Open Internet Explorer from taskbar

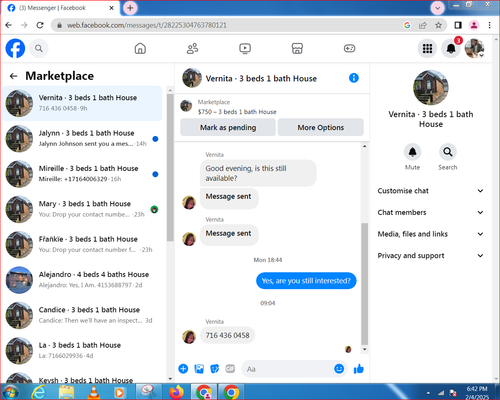[x=38, y=392]
